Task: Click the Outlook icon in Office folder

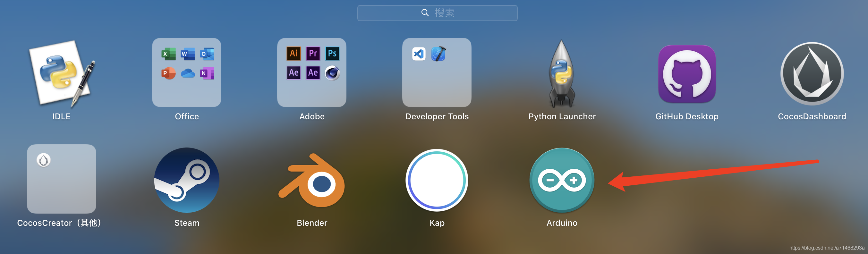Action: (x=207, y=54)
